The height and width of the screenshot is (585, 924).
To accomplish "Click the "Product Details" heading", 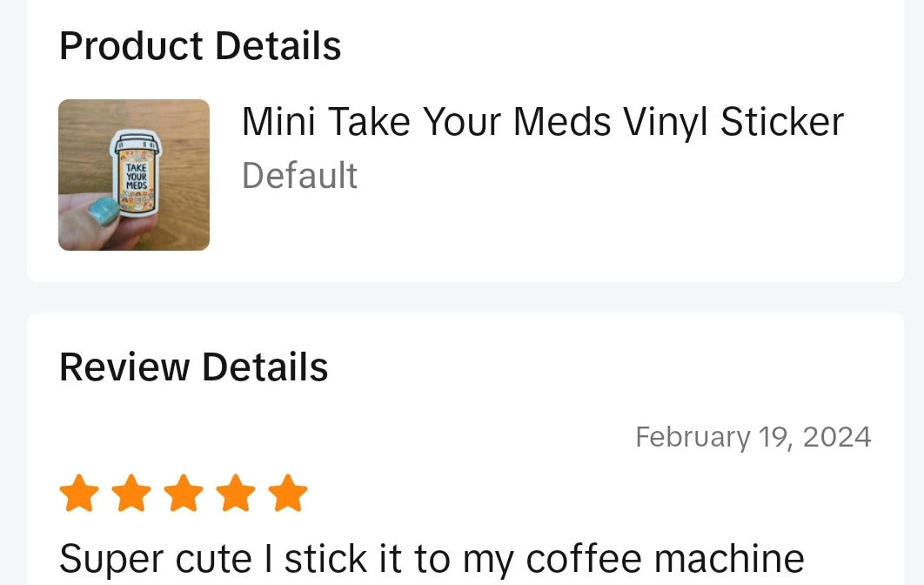I will (200, 45).
